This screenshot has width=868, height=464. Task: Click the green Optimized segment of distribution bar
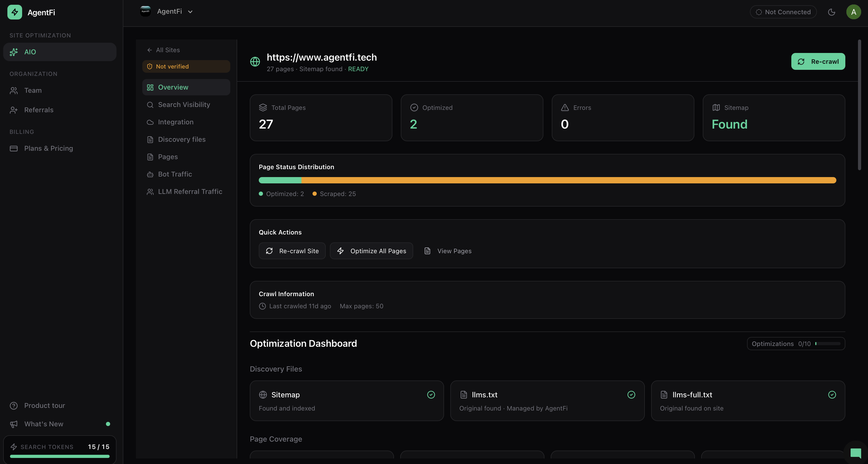pyautogui.click(x=280, y=180)
